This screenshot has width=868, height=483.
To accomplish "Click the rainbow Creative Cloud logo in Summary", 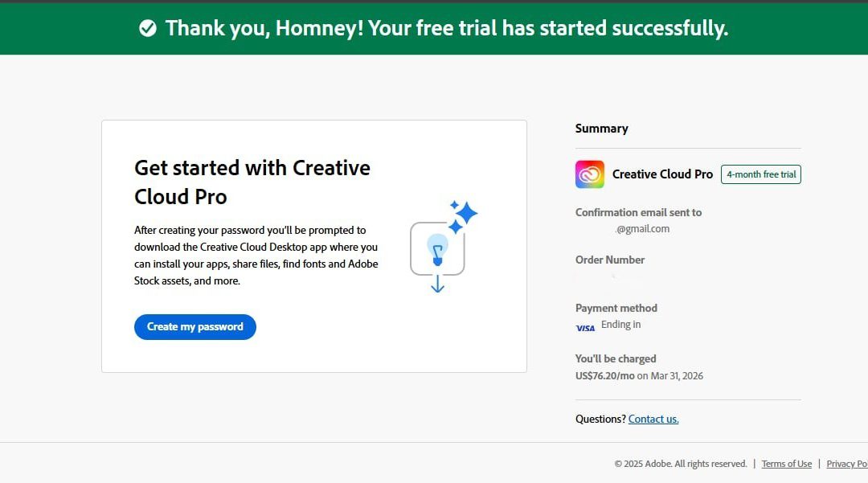I will click(589, 174).
